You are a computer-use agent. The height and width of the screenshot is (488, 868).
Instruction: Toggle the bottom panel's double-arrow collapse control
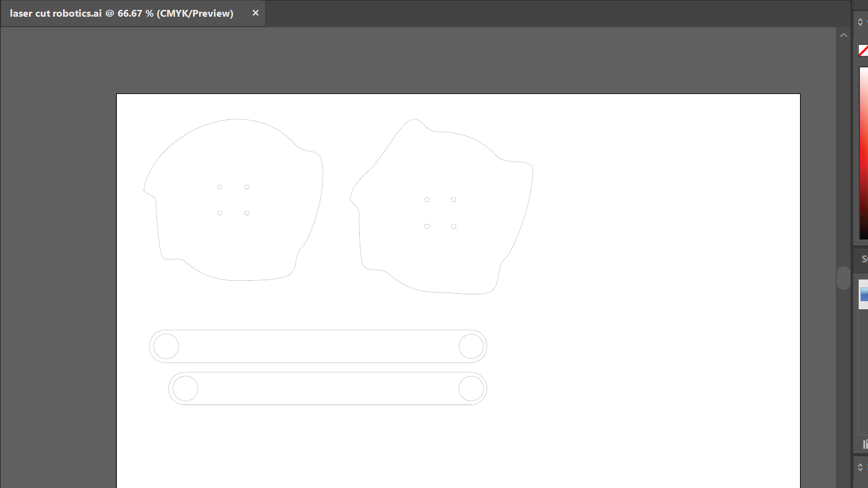tap(860, 468)
